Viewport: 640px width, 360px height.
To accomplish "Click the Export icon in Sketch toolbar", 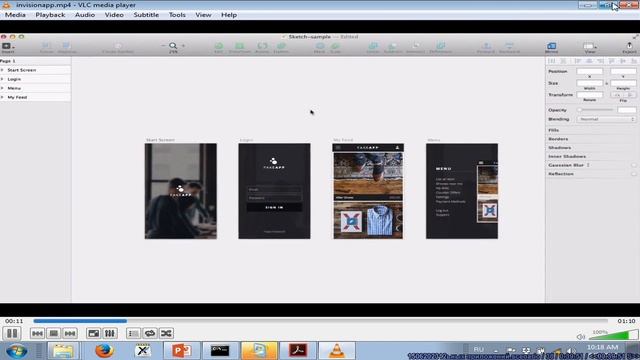I will coord(629,46).
